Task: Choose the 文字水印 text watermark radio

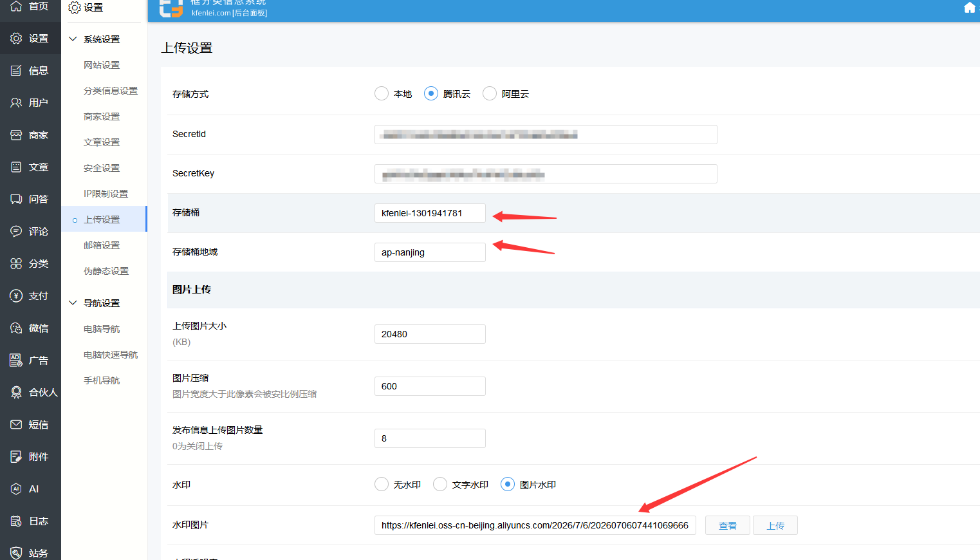Action: (x=440, y=484)
